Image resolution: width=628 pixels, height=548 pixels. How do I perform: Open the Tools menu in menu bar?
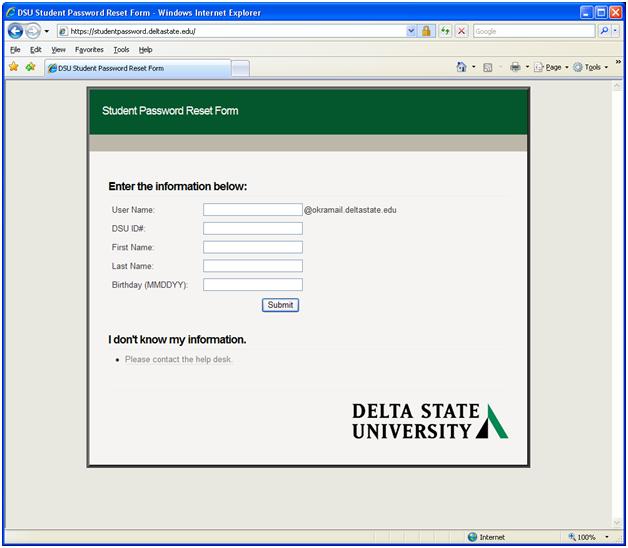(x=121, y=50)
